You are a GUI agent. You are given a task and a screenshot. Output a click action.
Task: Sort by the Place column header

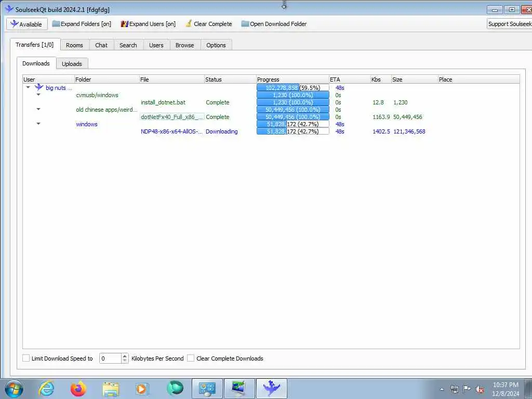[x=478, y=79]
